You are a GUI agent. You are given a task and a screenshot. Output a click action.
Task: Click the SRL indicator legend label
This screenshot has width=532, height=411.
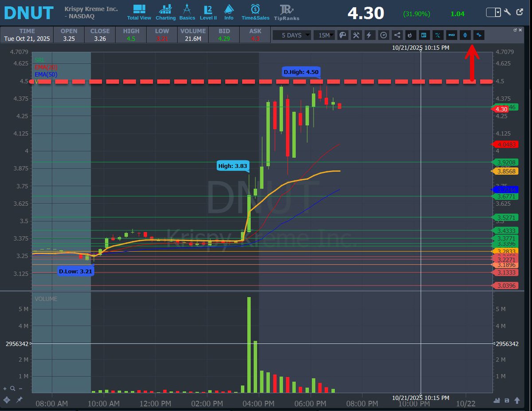coord(40,59)
